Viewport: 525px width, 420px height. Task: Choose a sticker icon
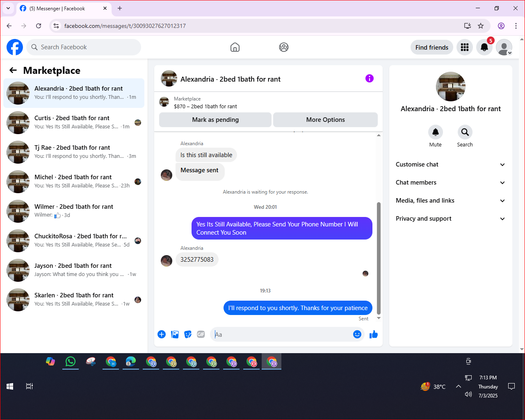[188, 334]
